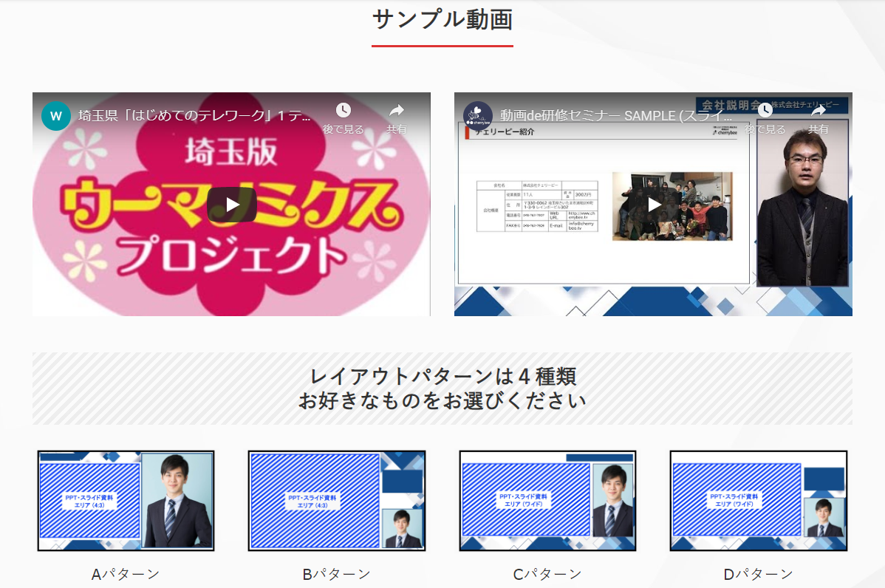Choose the Cパターン layout image
The width and height of the screenshot is (885, 588).
click(547, 501)
